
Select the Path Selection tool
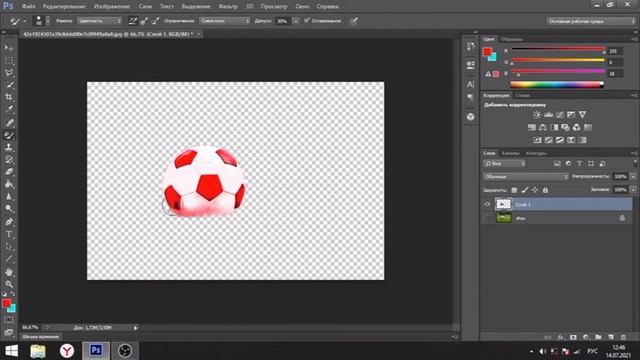click(9, 247)
